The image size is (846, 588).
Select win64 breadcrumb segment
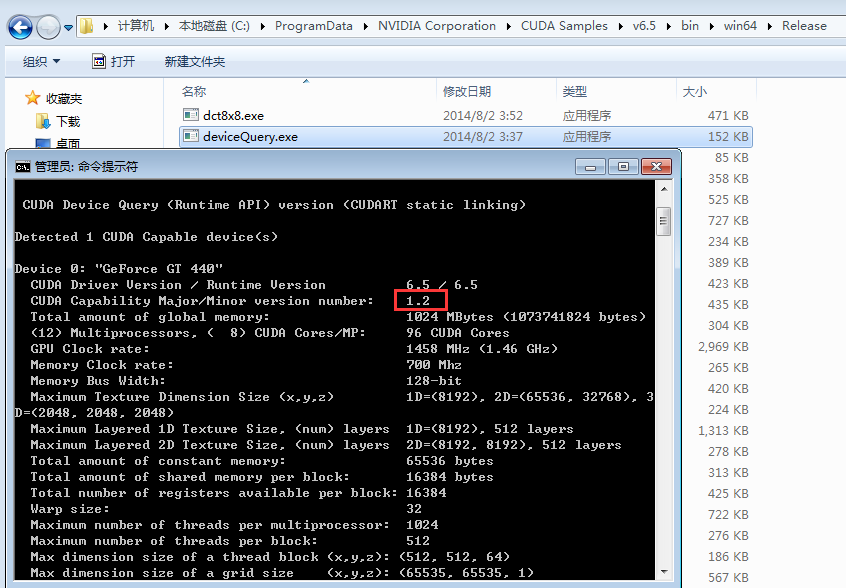(740, 26)
